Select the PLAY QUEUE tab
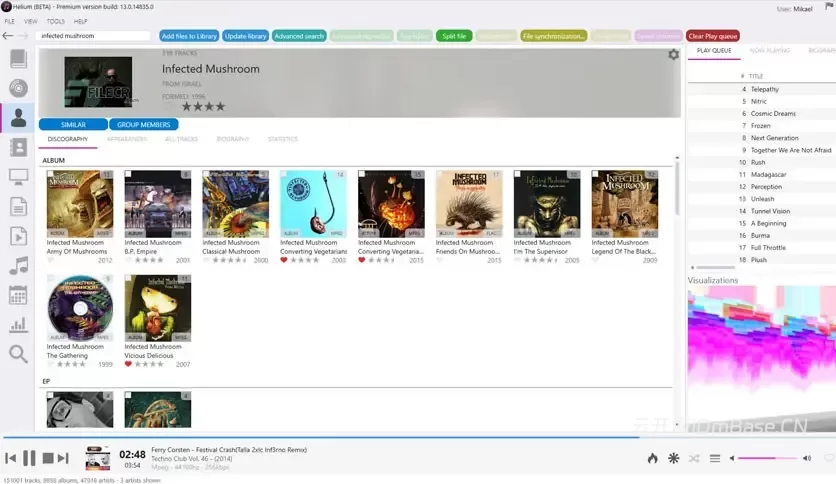Screen dimensions: 836x484 coord(714,51)
